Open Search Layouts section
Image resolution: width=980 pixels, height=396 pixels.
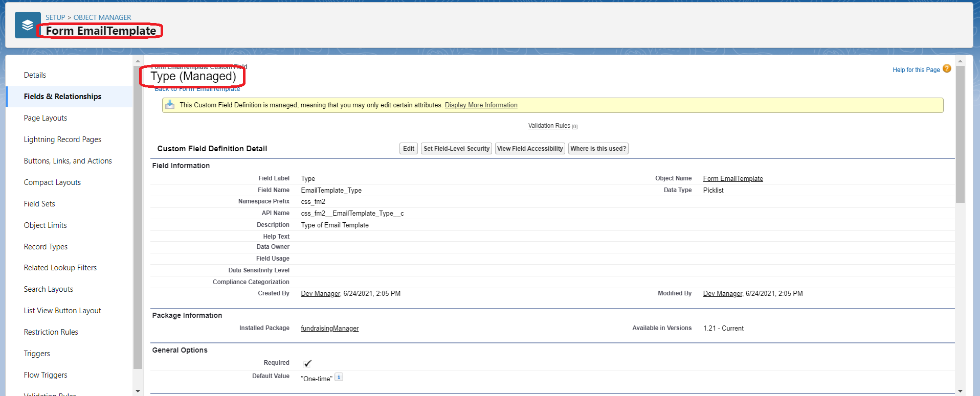[x=49, y=289]
